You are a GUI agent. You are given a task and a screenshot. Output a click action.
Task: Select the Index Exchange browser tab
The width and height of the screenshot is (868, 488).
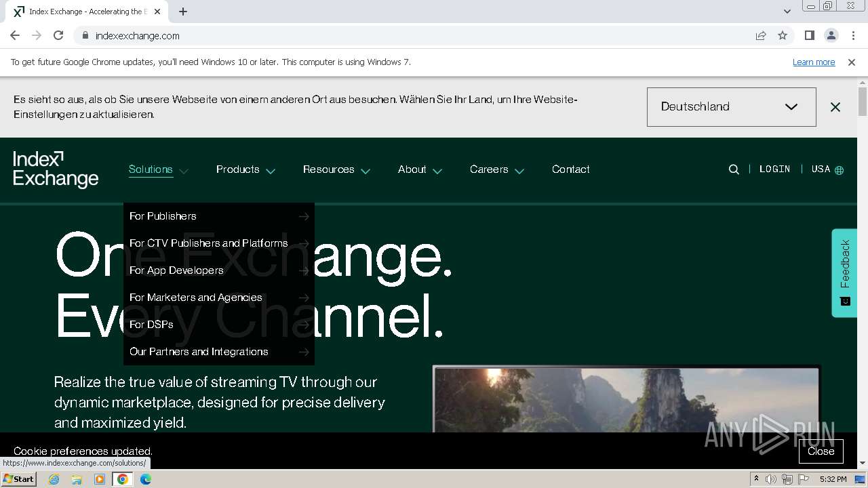[x=88, y=12]
